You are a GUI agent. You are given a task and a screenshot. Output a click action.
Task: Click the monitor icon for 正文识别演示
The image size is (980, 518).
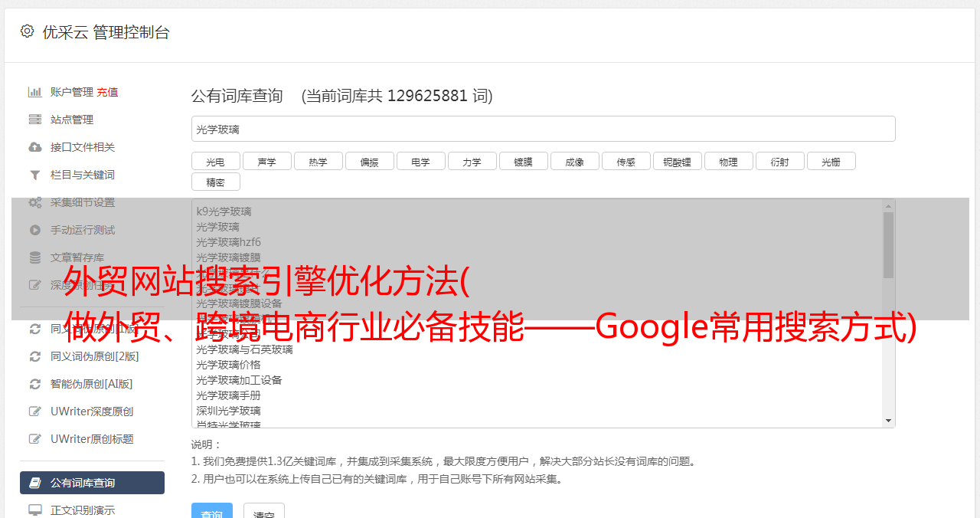35,510
